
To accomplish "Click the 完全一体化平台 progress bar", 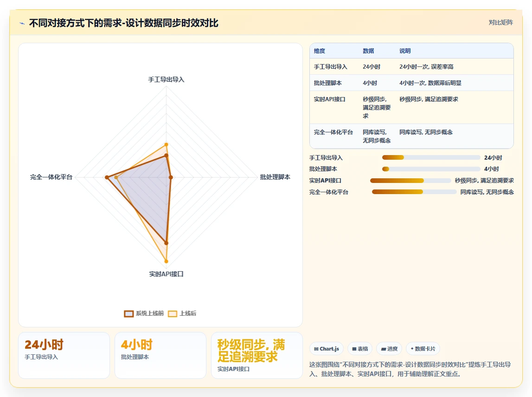I will 414,192.
